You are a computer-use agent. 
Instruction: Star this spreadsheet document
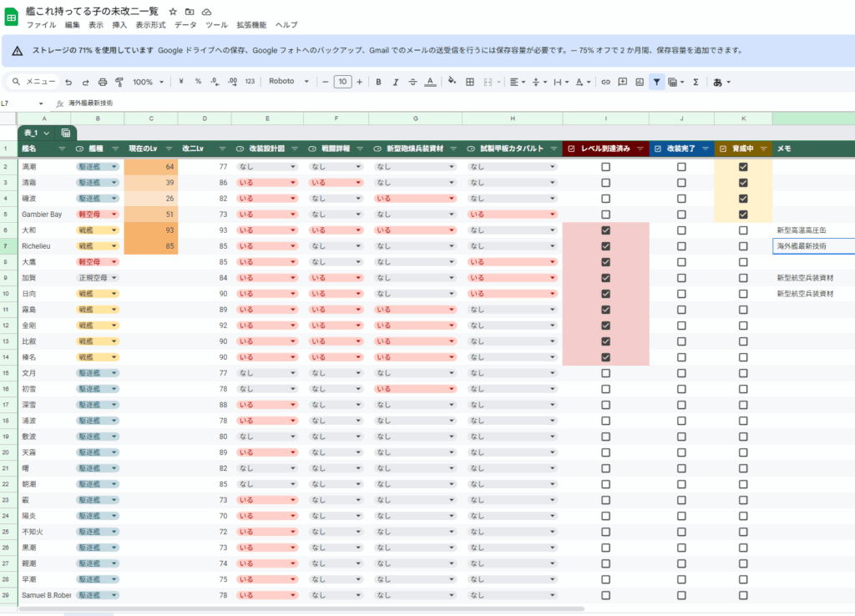coord(172,12)
